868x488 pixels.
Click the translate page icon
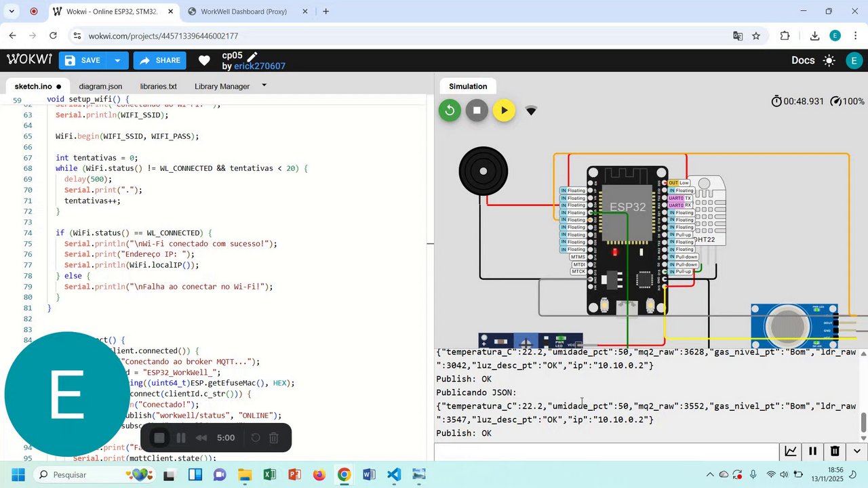[x=738, y=36]
